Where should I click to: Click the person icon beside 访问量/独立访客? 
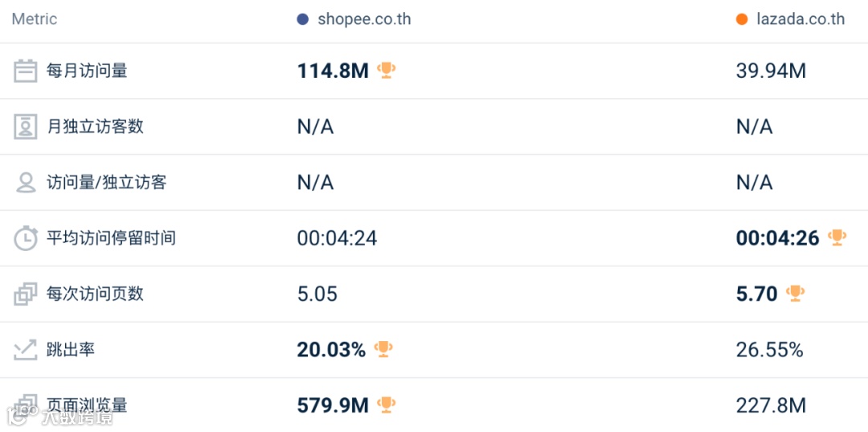tap(26, 183)
